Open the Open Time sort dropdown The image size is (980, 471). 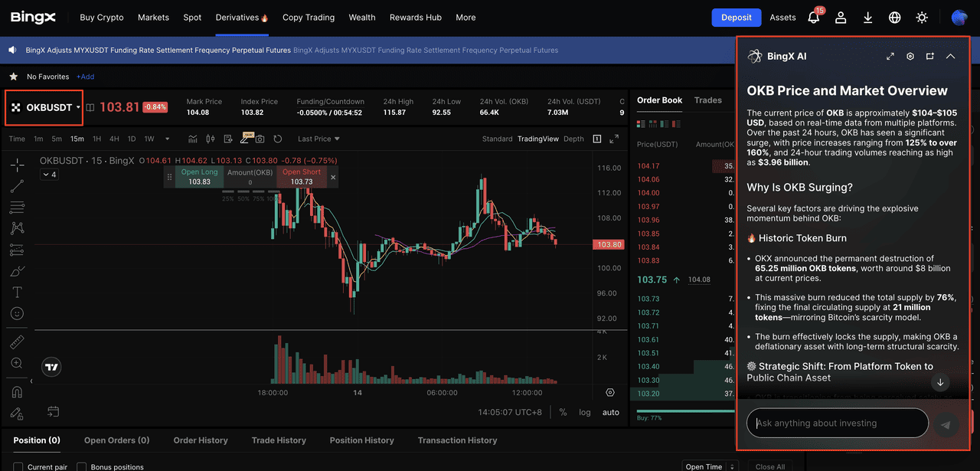pos(709,466)
